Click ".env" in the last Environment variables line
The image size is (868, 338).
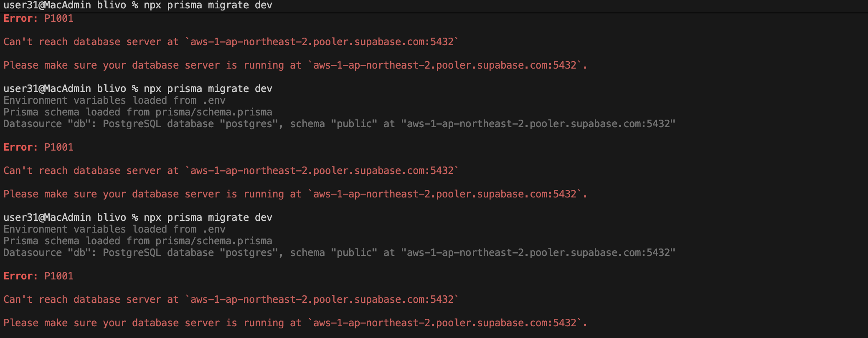214,229
